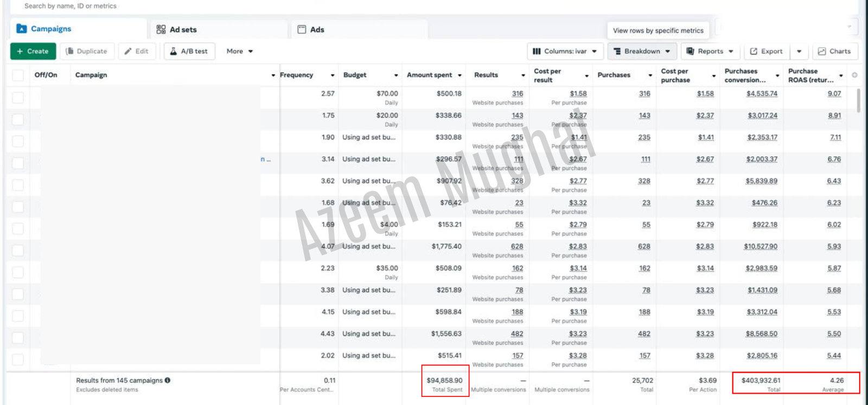Toggle the select-all checkbox in header
The height and width of the screenshot is (405, 868).
(x=18, y=75)
